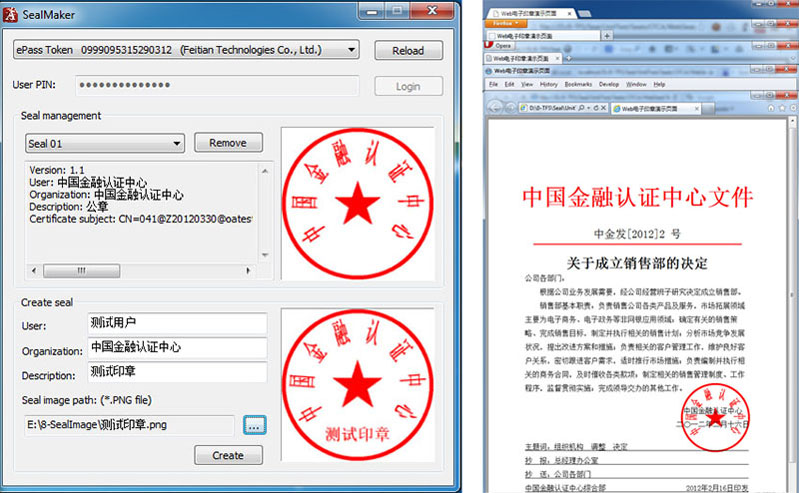This screenshot has width=799, height=493.
Task: Click the Reload button
Action: (x=408, y=50)
